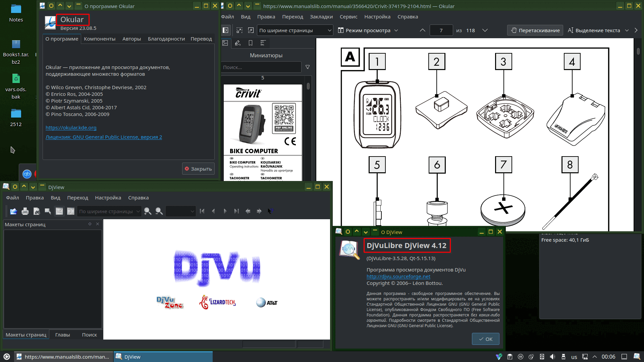Go to next page with Okular down chevron

coord(485,30)
